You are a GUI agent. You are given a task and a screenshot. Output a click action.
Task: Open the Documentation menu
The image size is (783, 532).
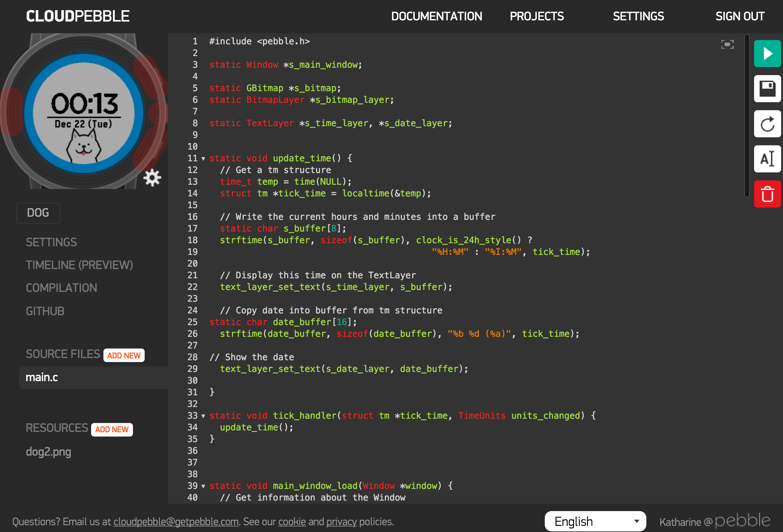click(x=437, y=16)
